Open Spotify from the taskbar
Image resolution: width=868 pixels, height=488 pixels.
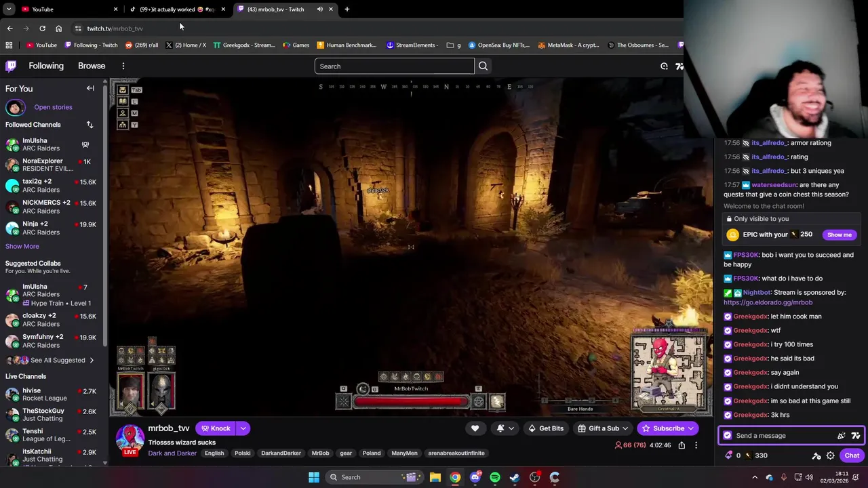coord(495,477)
